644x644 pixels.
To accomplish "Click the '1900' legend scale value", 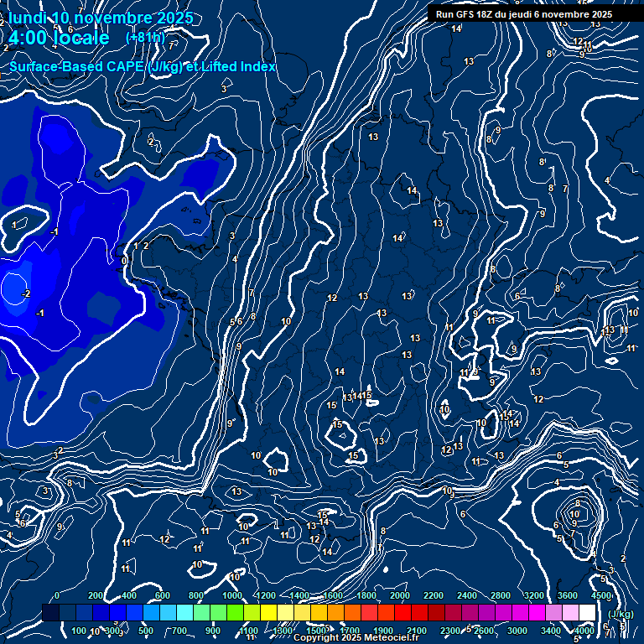I will pos(383,631).
